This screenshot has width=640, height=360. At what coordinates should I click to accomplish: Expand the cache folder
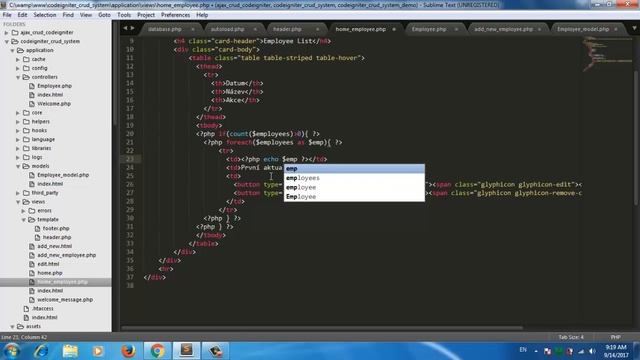(x=18, y=60)
